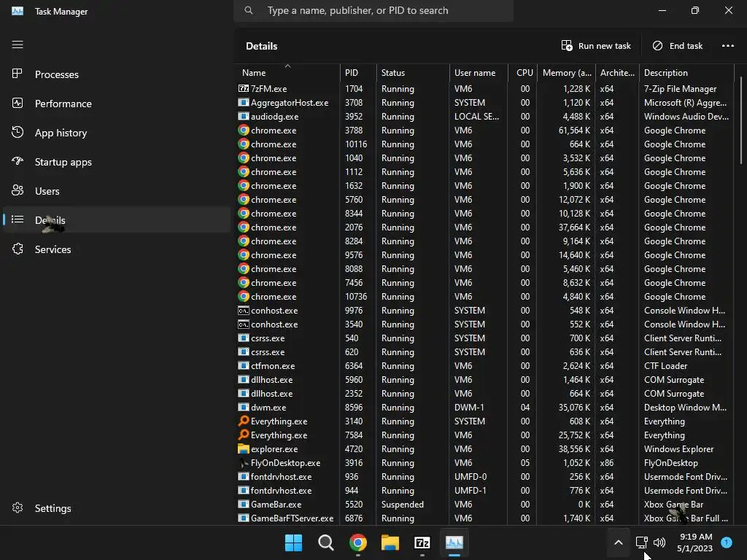Go to Startup apps
Viewport: 747px width, 560px height.
tap(117, 162)
